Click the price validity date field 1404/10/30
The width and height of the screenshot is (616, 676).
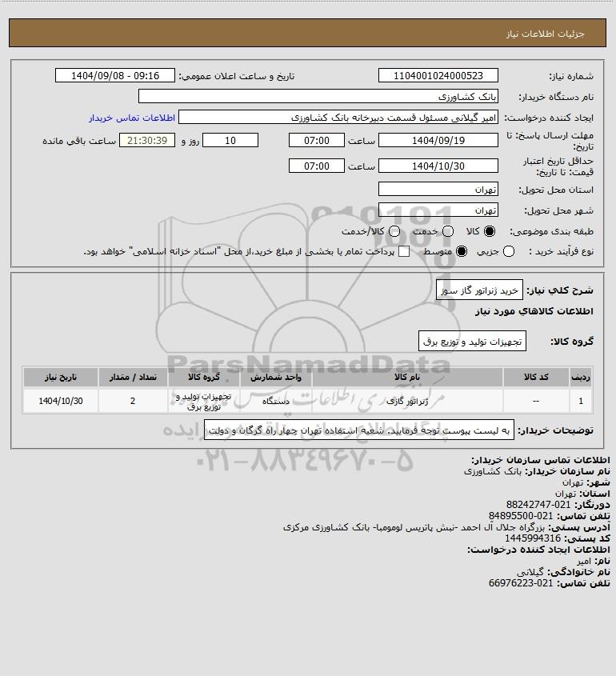(x=438, y=166)
